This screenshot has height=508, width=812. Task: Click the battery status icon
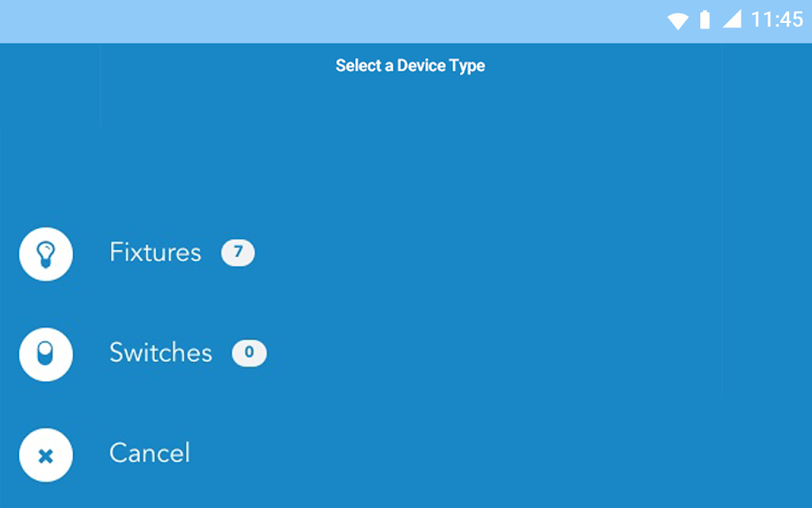click(705, 20)
